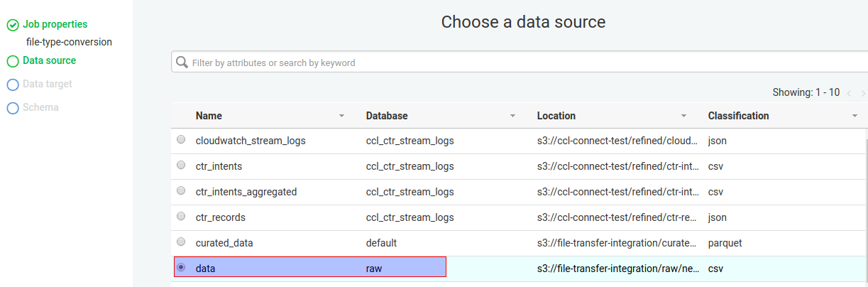This screenshot has height=287, width=868.
Task: Click the search magnifier icon
Action: [182, 62]
